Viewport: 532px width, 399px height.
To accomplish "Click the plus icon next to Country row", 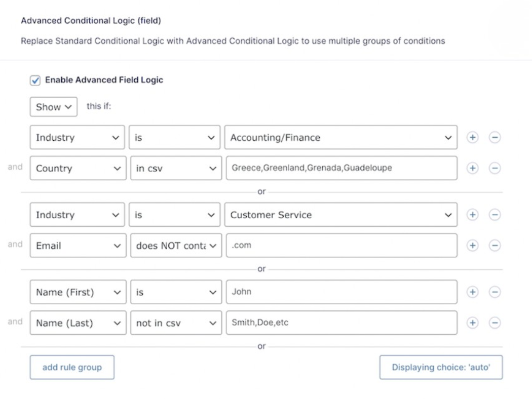I will click(472, 168).
